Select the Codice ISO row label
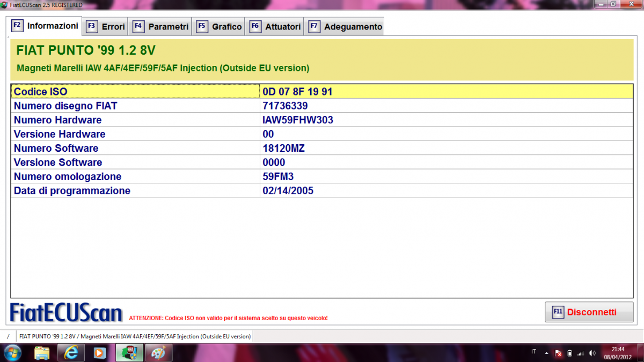The width and height of the screenshot is (644, 362). (41, 92)
